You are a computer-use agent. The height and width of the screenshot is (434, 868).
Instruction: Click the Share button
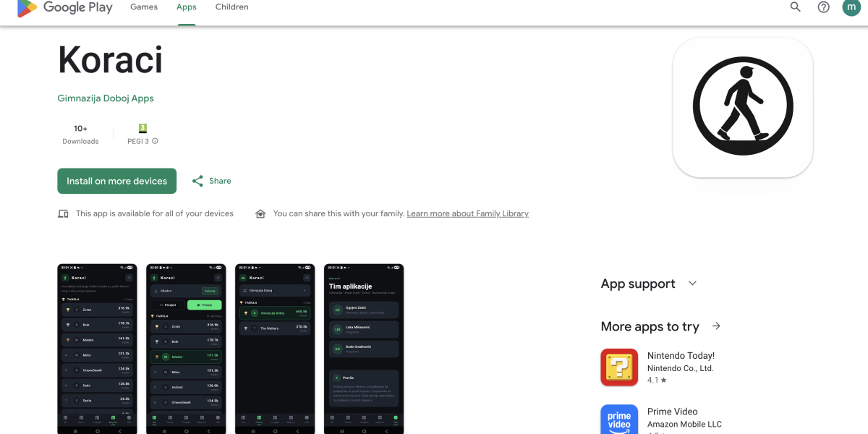point(211,181)
